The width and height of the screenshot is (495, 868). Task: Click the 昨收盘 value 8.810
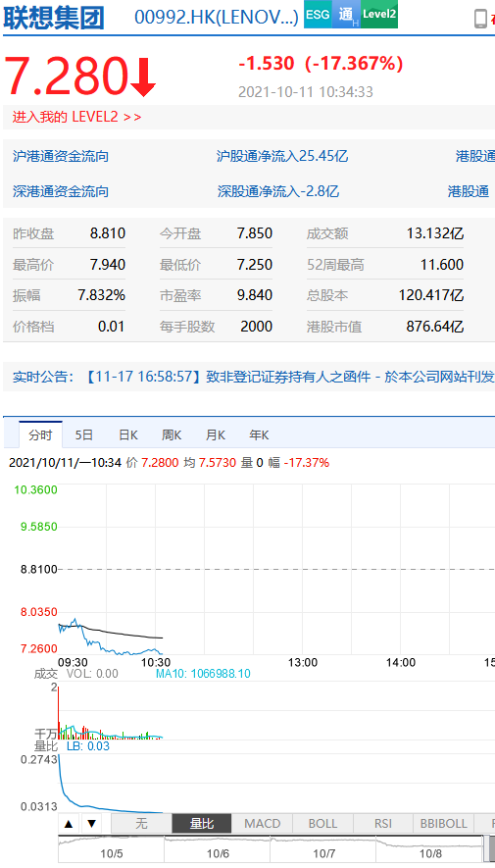108,233
